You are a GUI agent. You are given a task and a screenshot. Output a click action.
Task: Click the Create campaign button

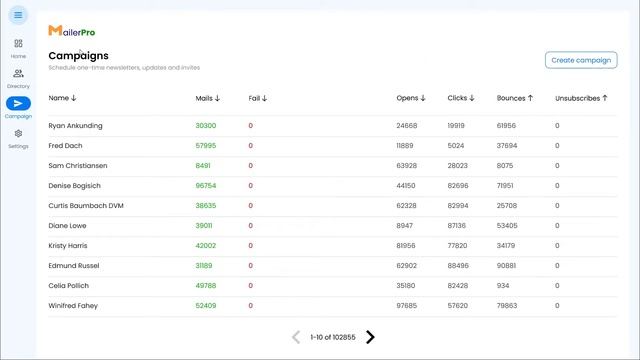581,60
